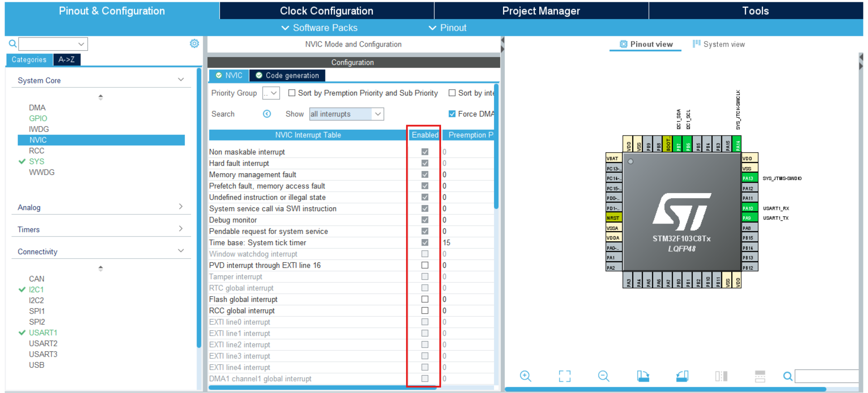This screenshot has height=393, width=868.
Task: Click the peripheral search magnifier icon
Action: point(13,44)
